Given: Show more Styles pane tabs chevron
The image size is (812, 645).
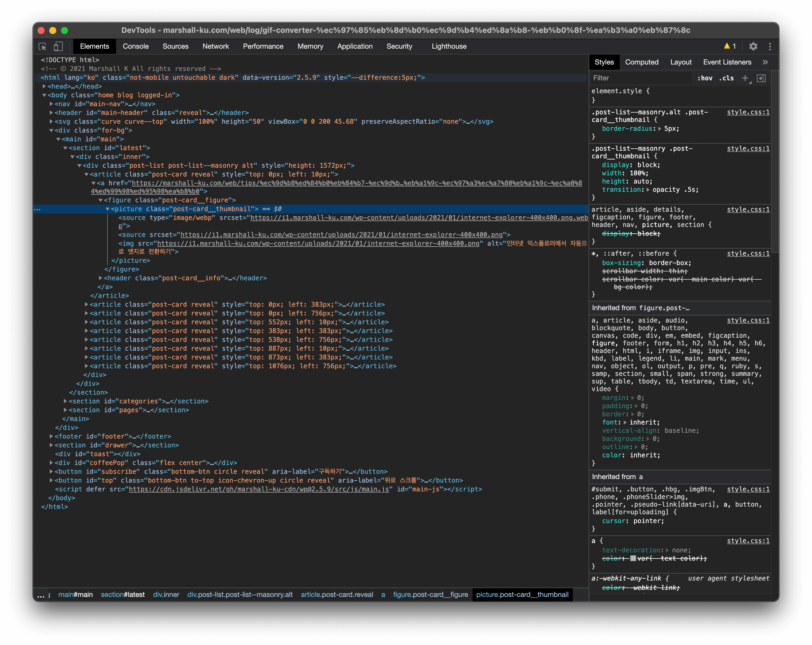Looking at the screenshot, I should tap(765, 62).
